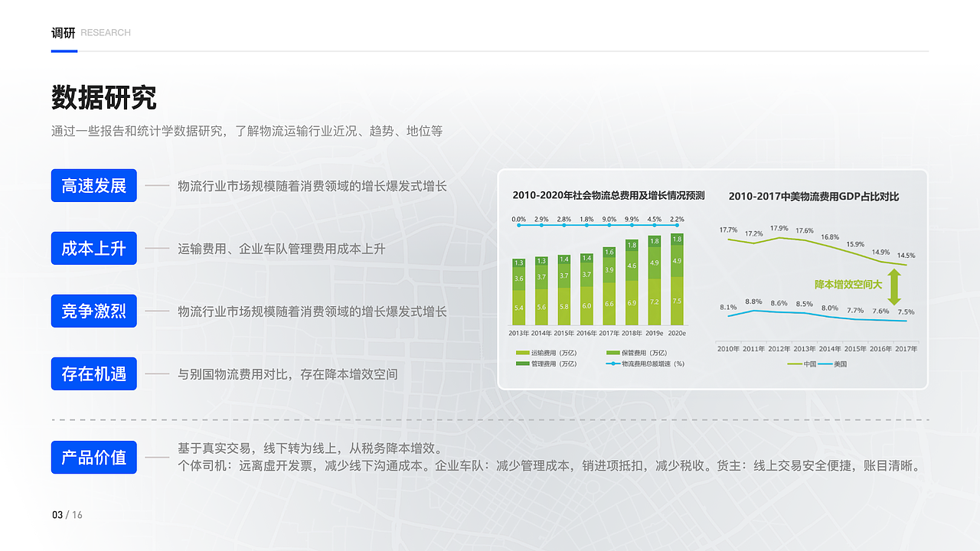Click the blue 成本上升 label button

point(93,248)
